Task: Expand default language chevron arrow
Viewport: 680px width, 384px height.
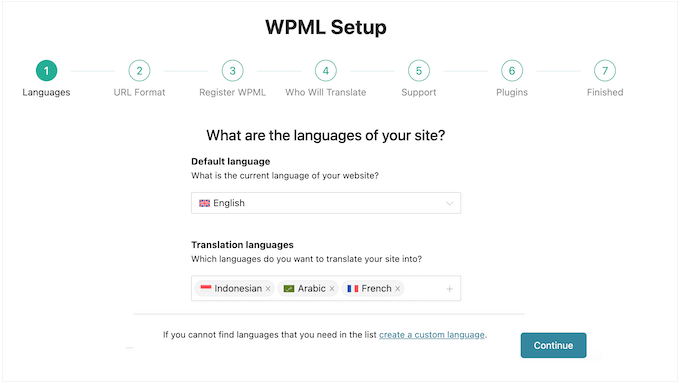Action: point(450,203)
